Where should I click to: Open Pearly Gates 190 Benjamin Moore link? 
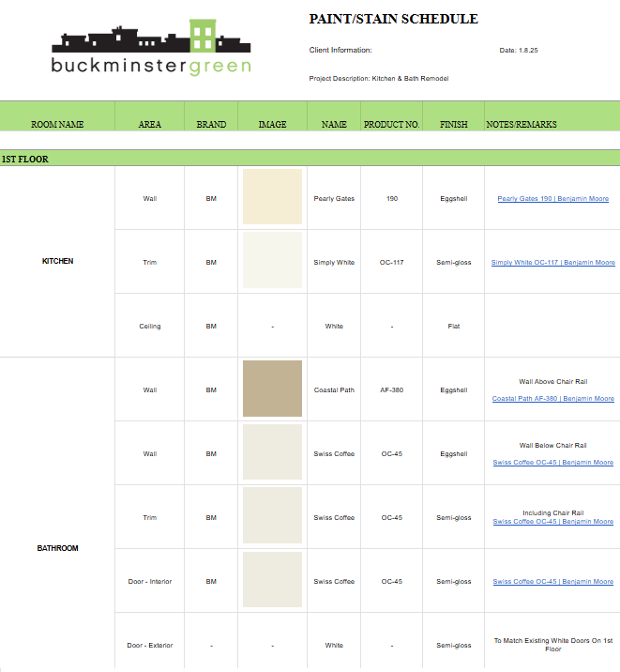pos(552,198)
